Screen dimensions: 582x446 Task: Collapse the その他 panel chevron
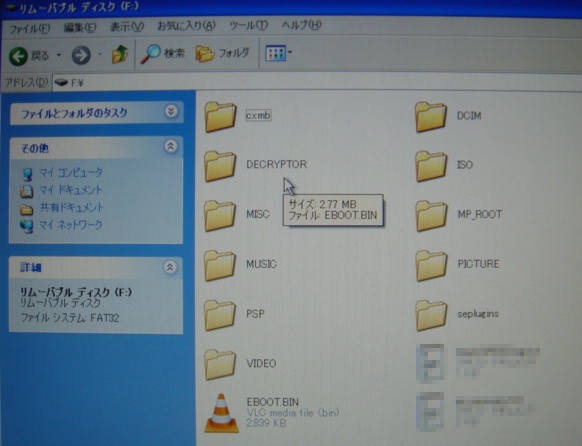pyautogui.click(x=171, y=146)
